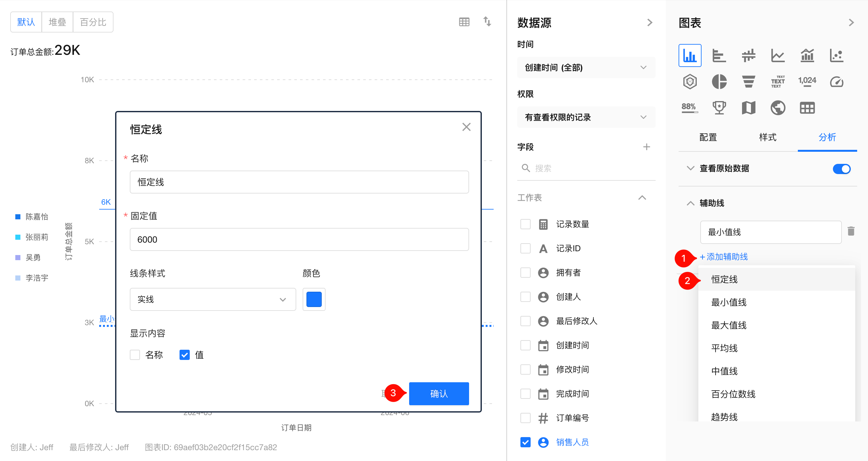Image resolution: width=868 pixels, height=461 pixels.
Task: Open the 创建时间 (全部) time dropdown
Action: [x=586, y=67]
